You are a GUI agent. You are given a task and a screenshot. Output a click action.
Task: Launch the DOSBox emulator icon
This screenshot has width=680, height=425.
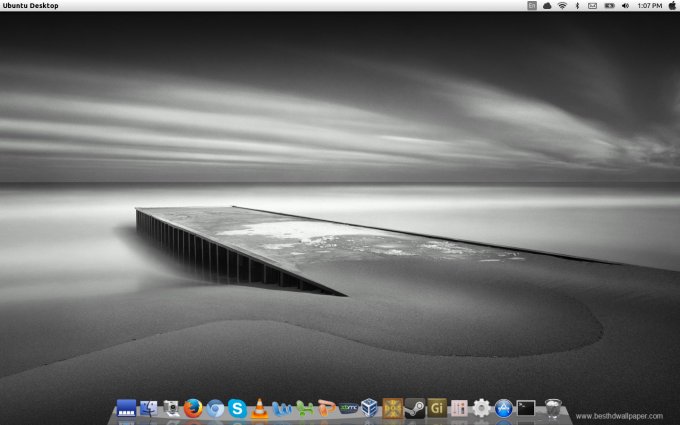[392, 409]
